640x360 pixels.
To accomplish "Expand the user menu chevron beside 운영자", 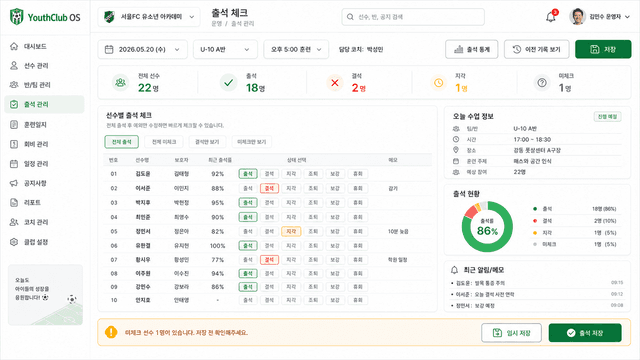I will coord(628,17).
